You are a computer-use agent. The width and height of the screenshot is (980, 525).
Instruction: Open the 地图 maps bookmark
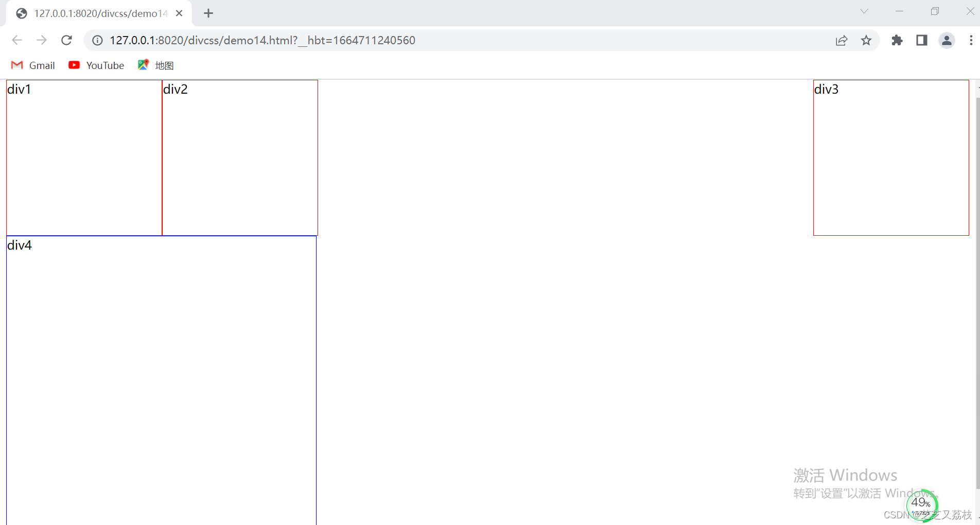pos(155,65)
